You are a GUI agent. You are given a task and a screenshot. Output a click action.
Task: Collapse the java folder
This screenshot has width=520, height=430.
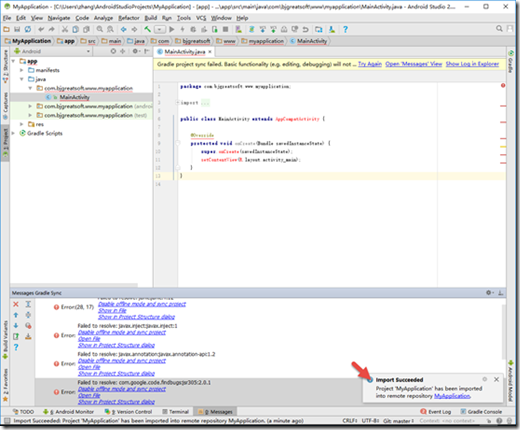coord(21,79)
